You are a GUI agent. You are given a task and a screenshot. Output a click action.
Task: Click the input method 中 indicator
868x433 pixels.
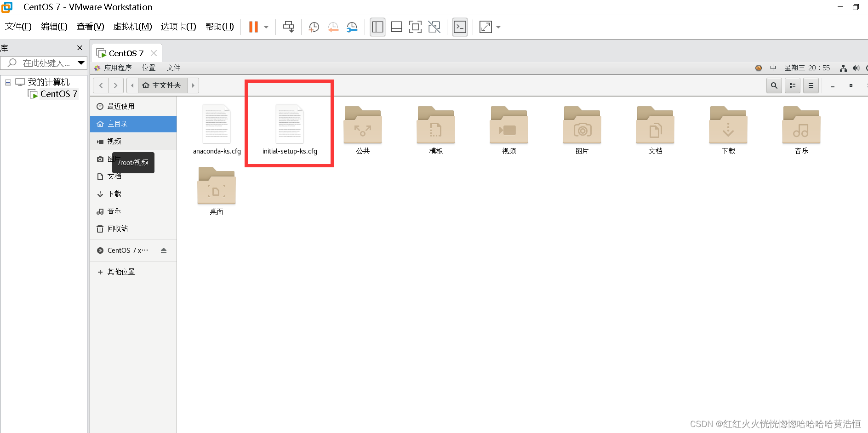773,68
